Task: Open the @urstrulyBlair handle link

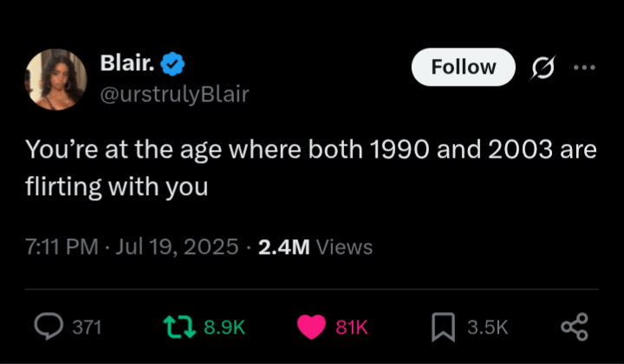Action: click(x=175, y=94)
